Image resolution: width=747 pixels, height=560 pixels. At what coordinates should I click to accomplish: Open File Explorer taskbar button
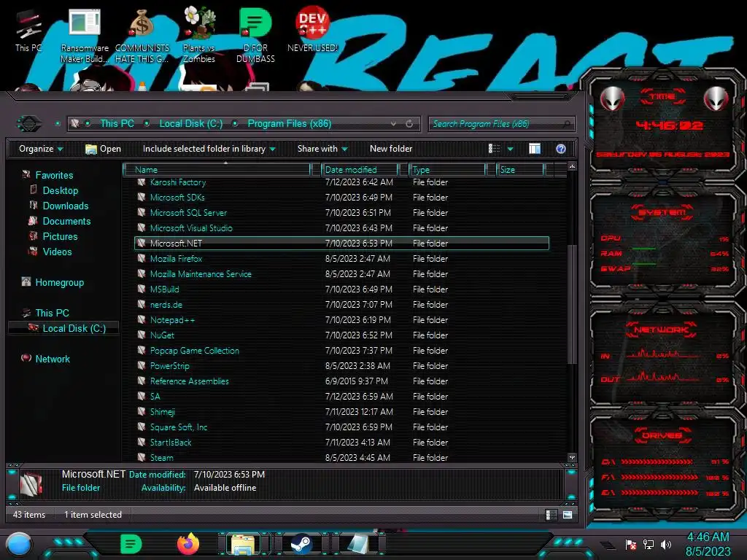click(x=243, y=544)
